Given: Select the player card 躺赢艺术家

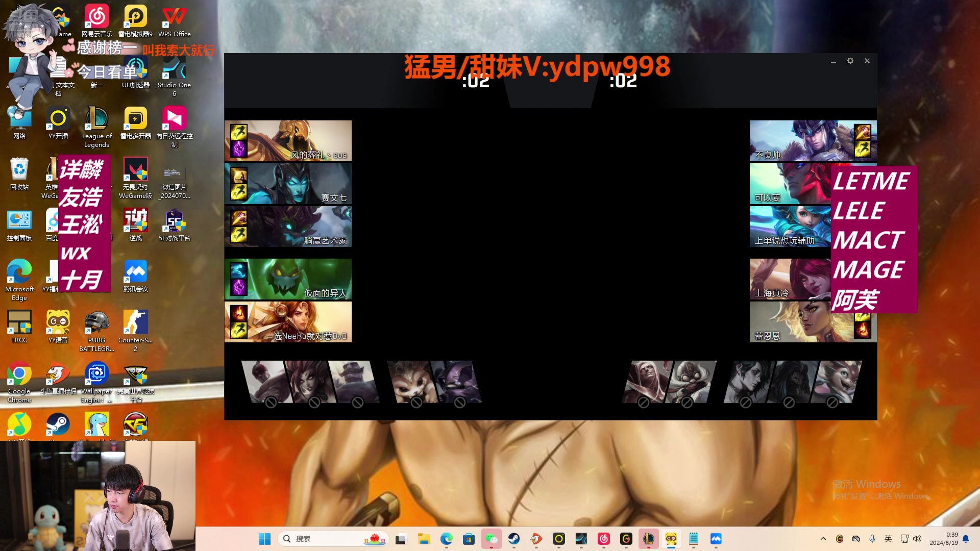Looking at the screenshot, I should pos(288,227).
